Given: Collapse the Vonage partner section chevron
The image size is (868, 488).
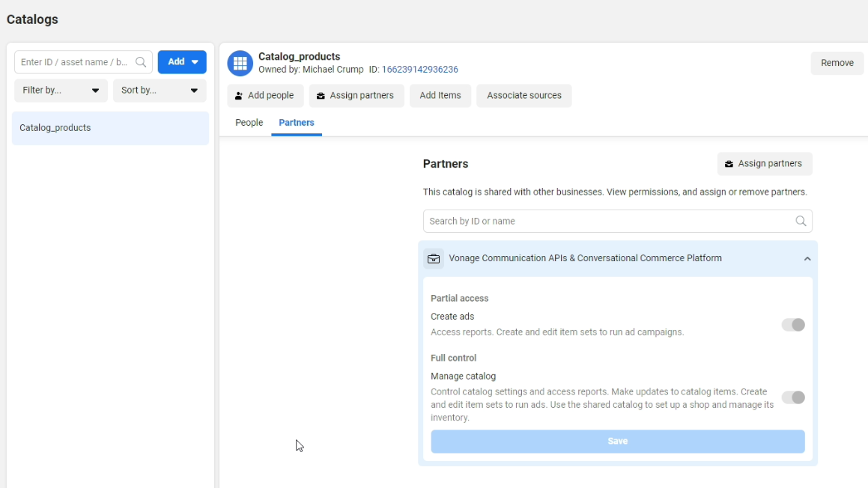Looking at the screenshot, I should pos(807,258).
